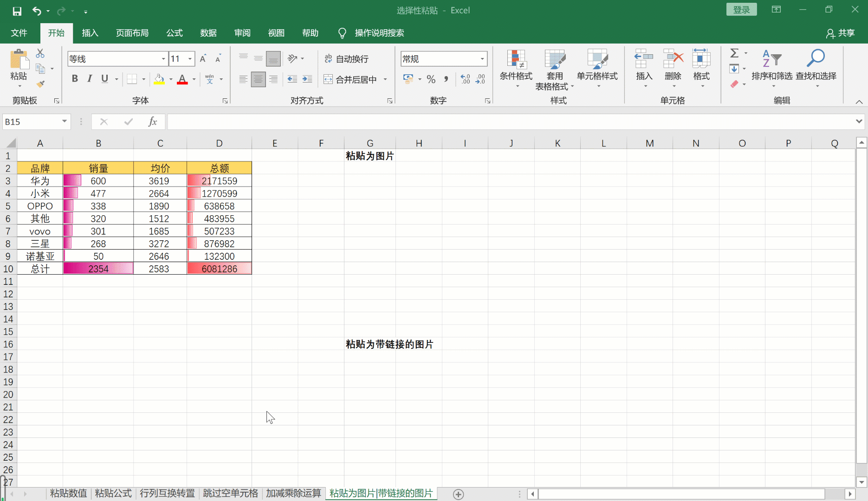This screenshot has height=501, width=868.
Task: Apply red Font Color swatch
Action: (x=182, y=79)
